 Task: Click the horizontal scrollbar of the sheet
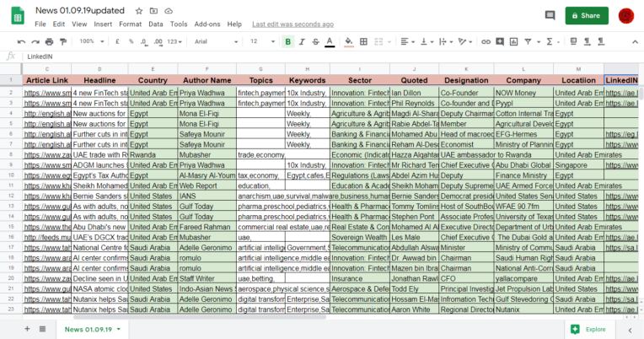pos(199,317)
